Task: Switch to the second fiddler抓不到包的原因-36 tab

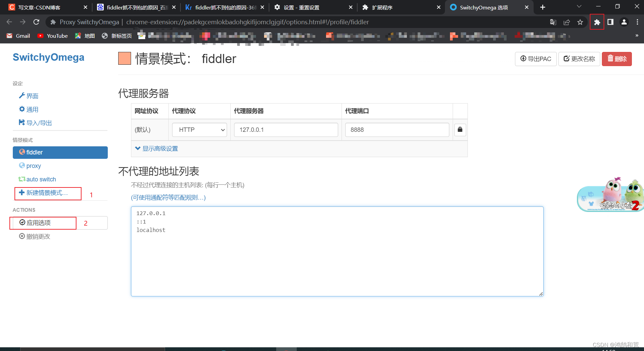Action: (x=225, y=7)
